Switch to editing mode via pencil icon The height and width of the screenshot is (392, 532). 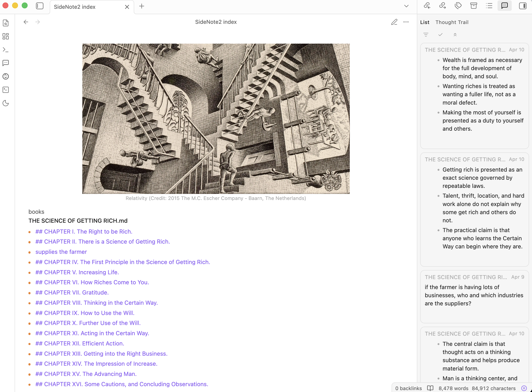394,22
